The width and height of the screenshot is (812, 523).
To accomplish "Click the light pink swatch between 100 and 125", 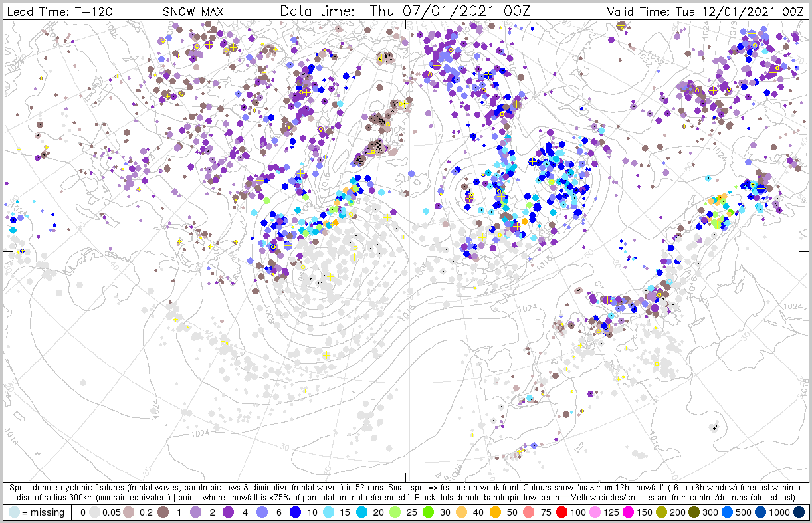I will point(595,512).
